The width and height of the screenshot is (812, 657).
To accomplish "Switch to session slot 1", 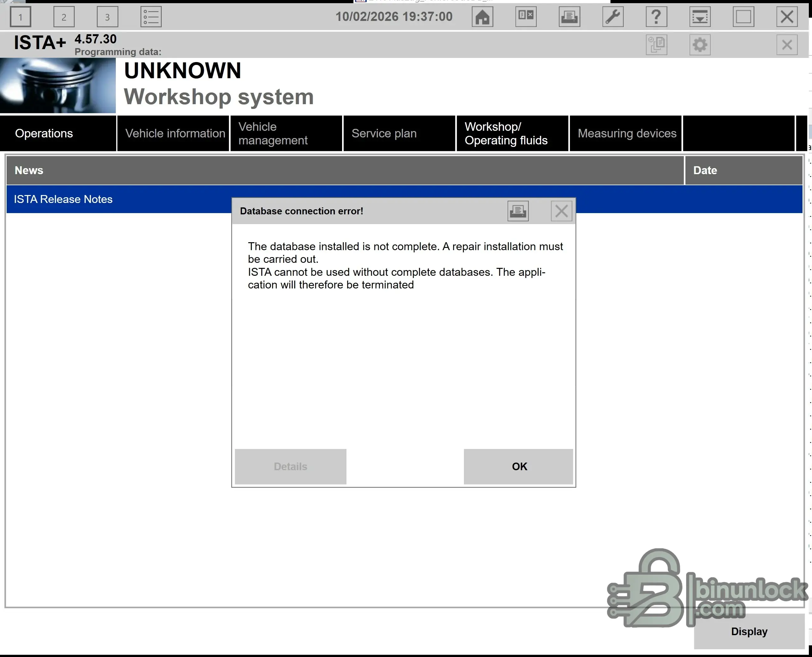I will point(21,17).
